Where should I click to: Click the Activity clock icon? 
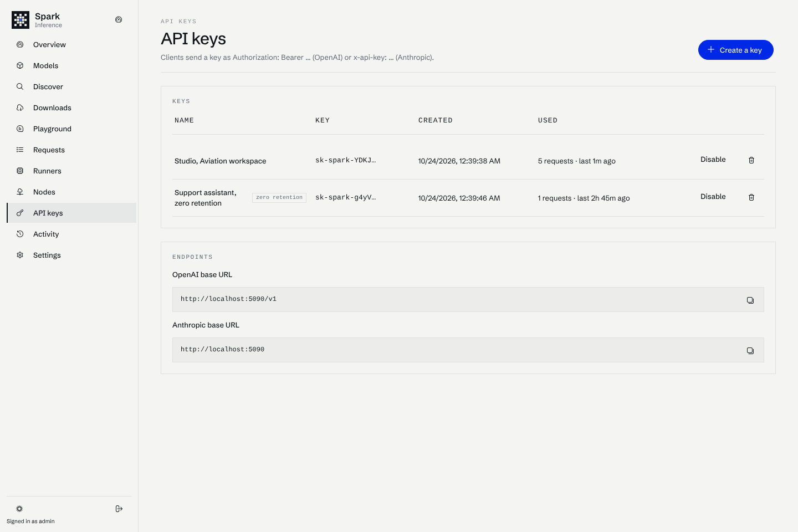(x=20, y=234)
